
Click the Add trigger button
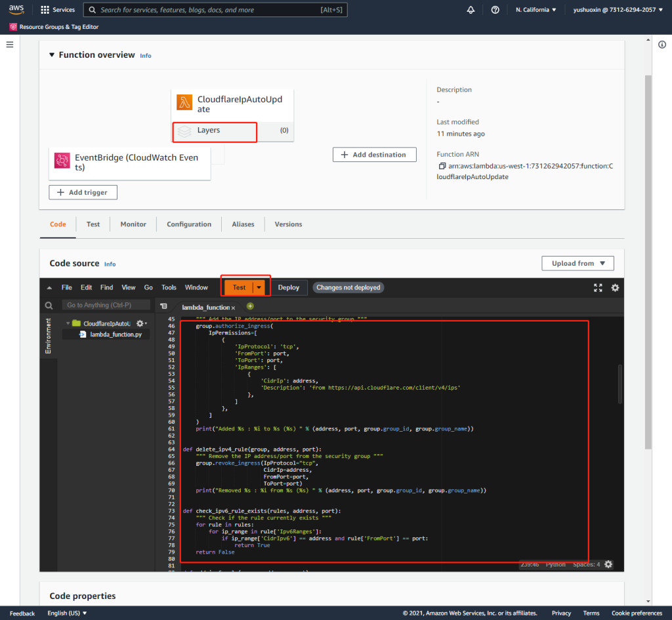(83, 192)
